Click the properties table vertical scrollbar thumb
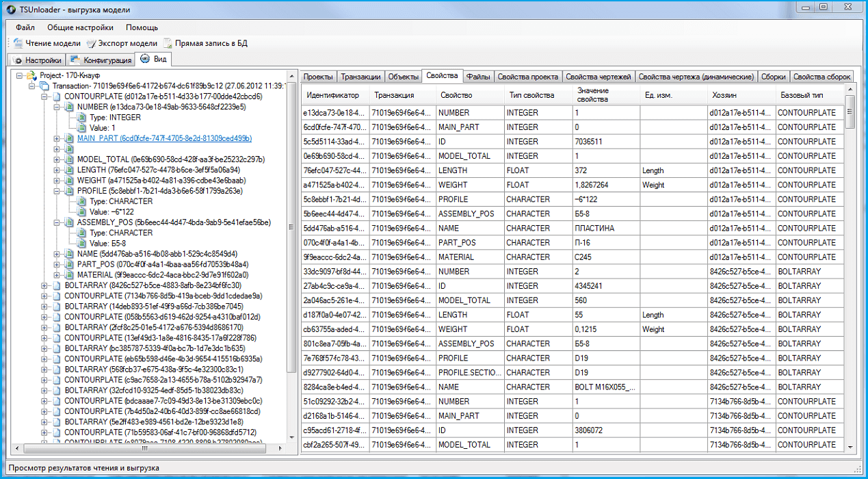 (850, 112)
